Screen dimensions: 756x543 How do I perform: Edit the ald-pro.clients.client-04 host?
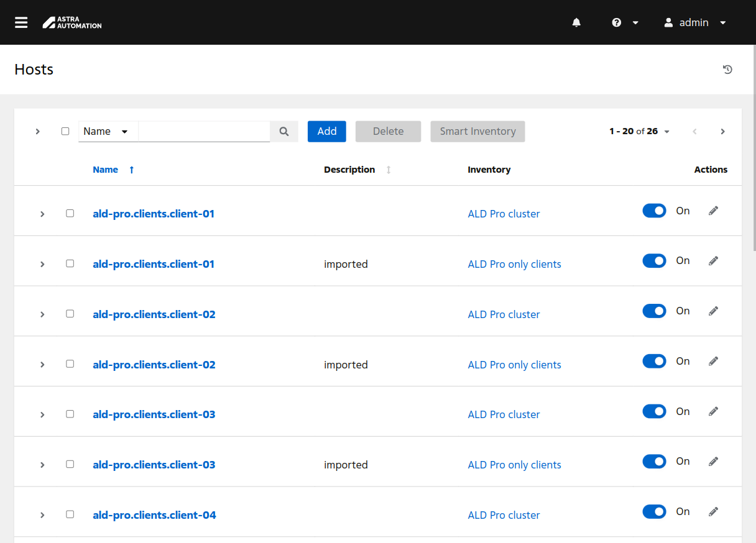(x=713, y=511)
